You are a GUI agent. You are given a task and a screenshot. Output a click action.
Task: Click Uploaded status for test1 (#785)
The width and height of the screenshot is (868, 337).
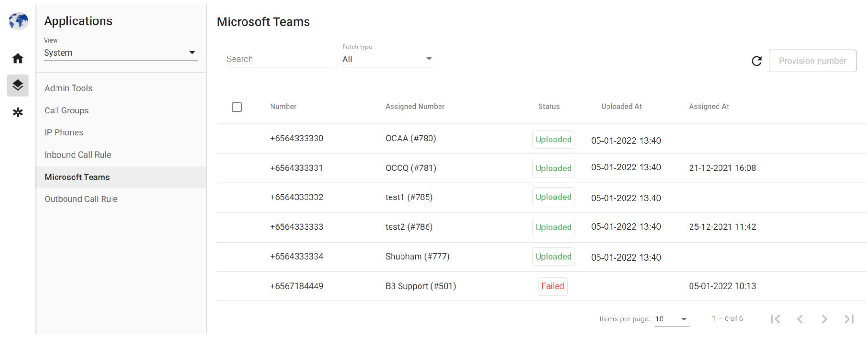[x=553, y=197]
